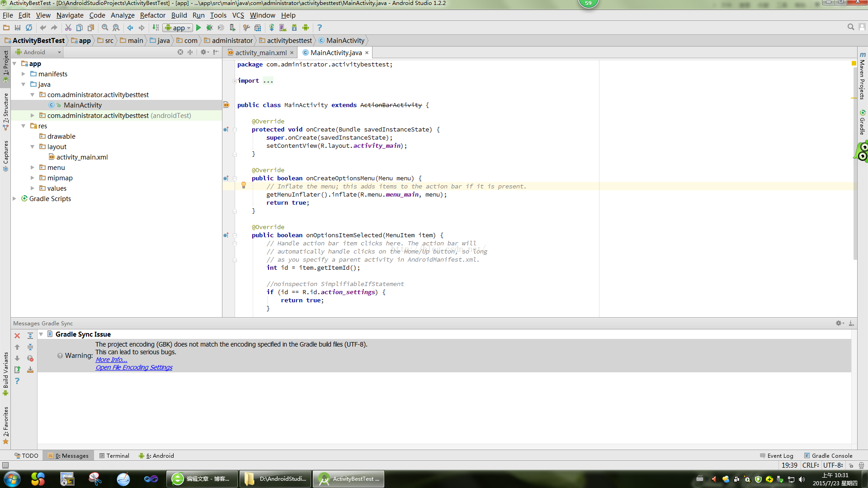
Task: Open the Event Log button
Action: click(776, 455)
